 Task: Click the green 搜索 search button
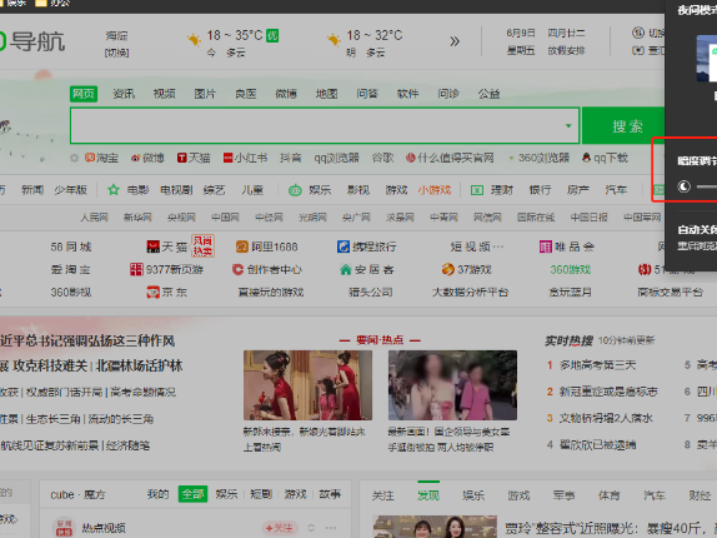pyautogui.click(x=623, y=126)
